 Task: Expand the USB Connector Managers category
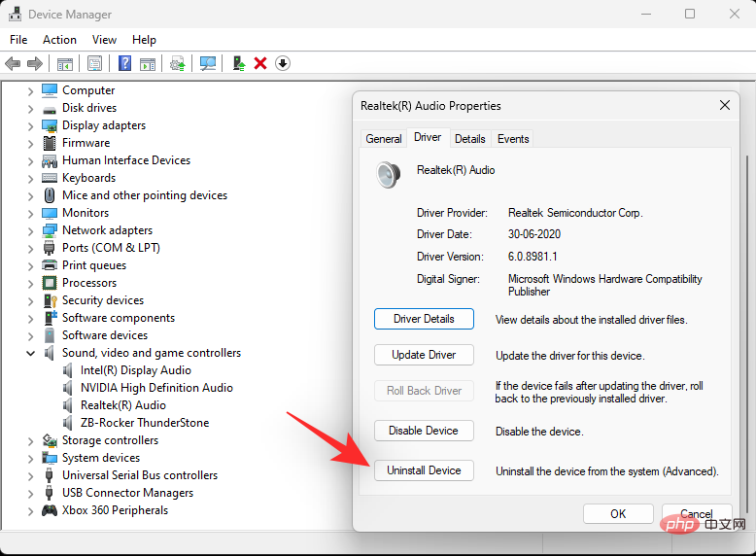(x=30, y=494)
